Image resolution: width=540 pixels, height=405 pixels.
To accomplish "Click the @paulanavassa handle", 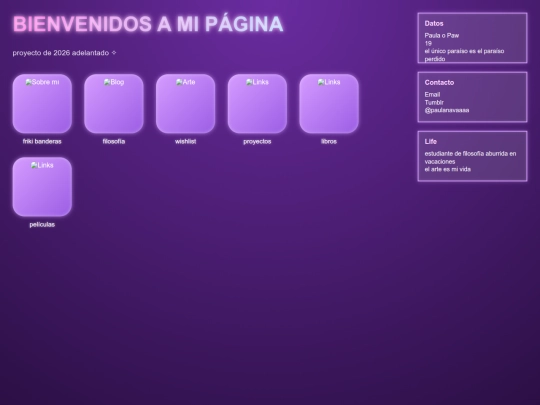I will tap(447, 110).
